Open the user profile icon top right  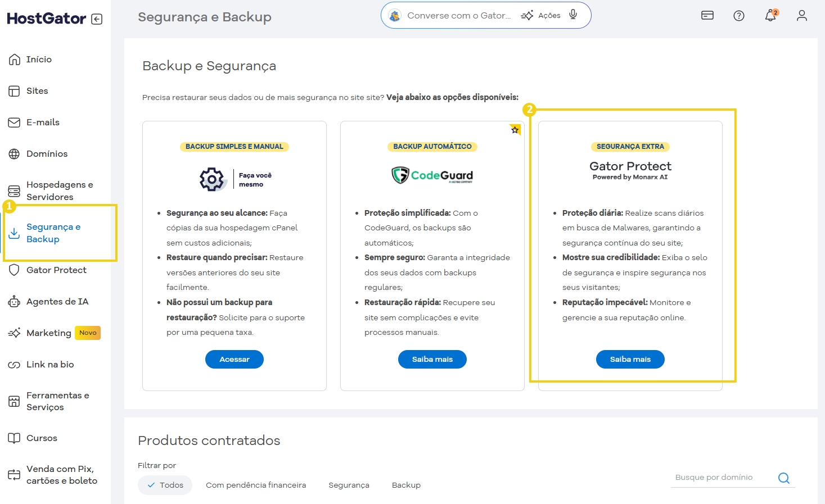[801, 16]
